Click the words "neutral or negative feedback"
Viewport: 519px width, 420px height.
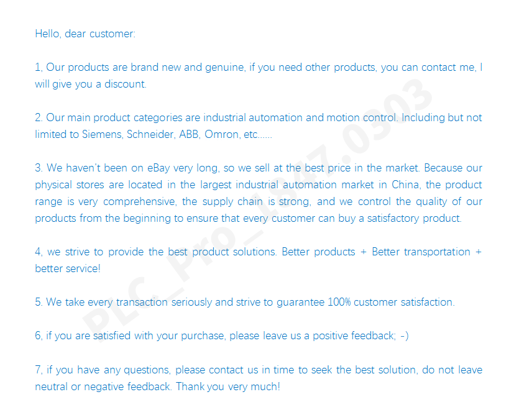pyautogui.click(x=103, y=386)
